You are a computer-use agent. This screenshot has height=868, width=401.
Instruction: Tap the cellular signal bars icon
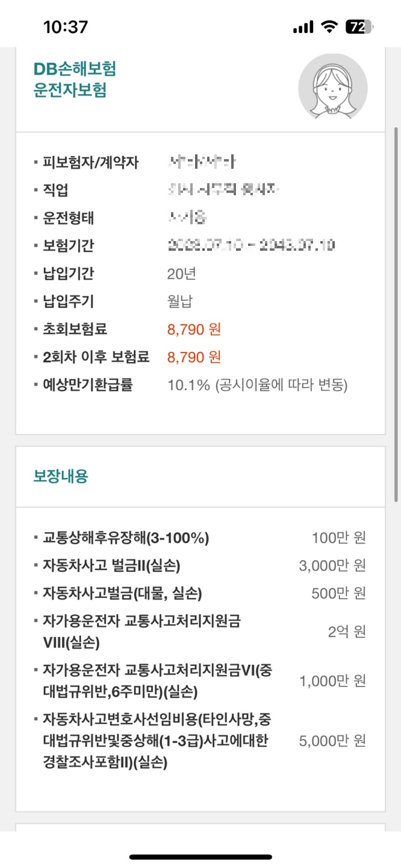[303, 27]
